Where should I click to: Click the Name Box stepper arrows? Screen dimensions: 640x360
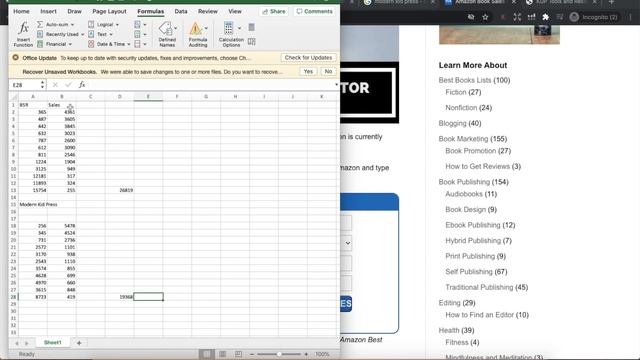point(42,85)
